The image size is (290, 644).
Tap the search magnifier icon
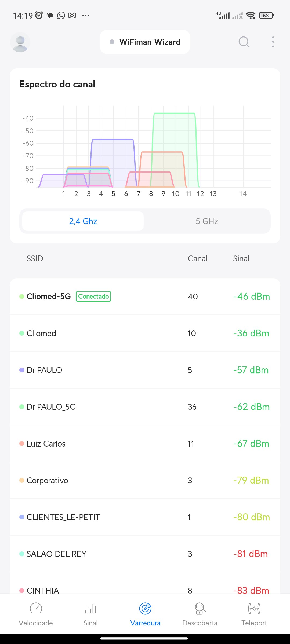click(x=244, y=42)
